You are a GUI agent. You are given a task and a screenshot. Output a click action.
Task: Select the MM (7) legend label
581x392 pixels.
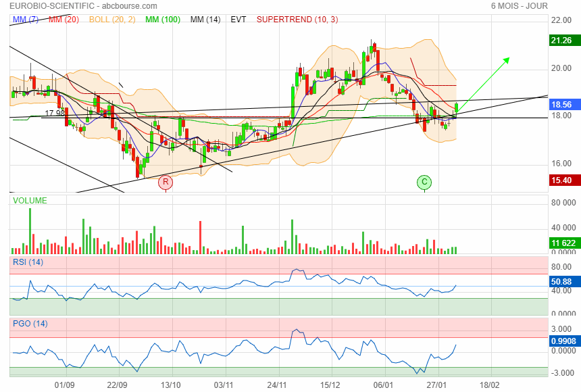26,20
